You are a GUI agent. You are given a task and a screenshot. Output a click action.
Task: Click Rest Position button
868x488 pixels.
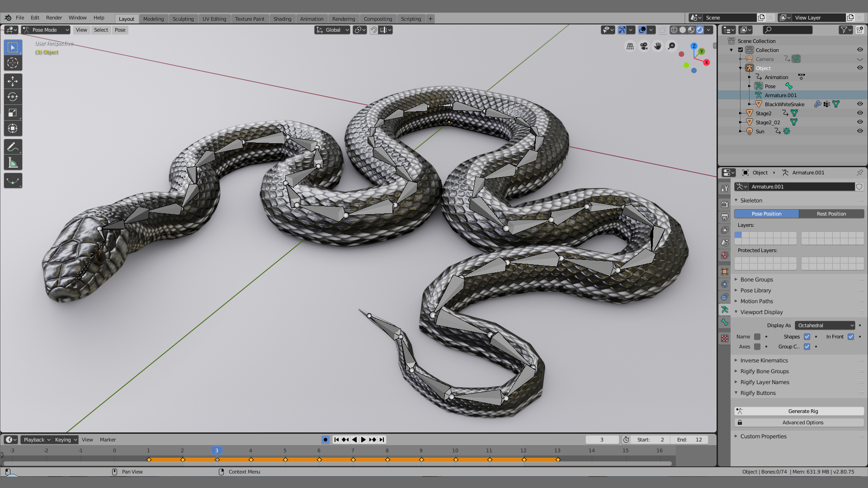[832, 213]
